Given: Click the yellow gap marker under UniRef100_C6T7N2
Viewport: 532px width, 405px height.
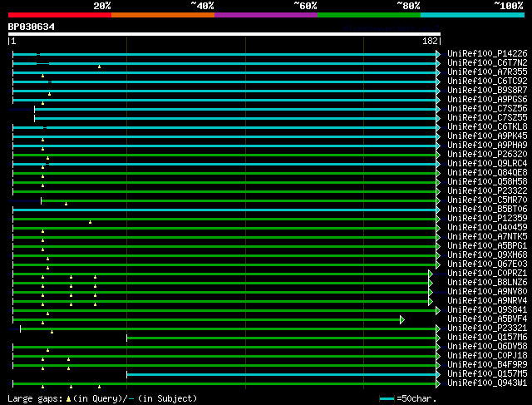Looking at the screenshot, I should (99, 67).
